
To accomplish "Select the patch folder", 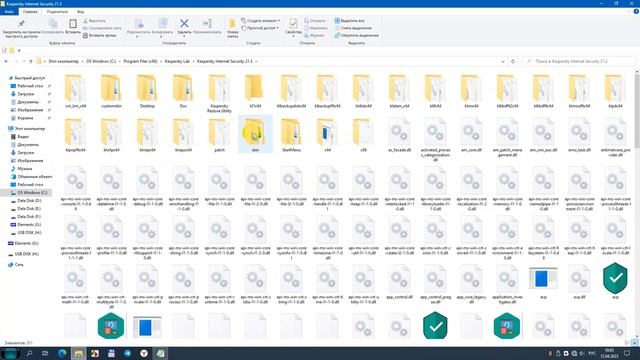I will [x=219, y=135].
